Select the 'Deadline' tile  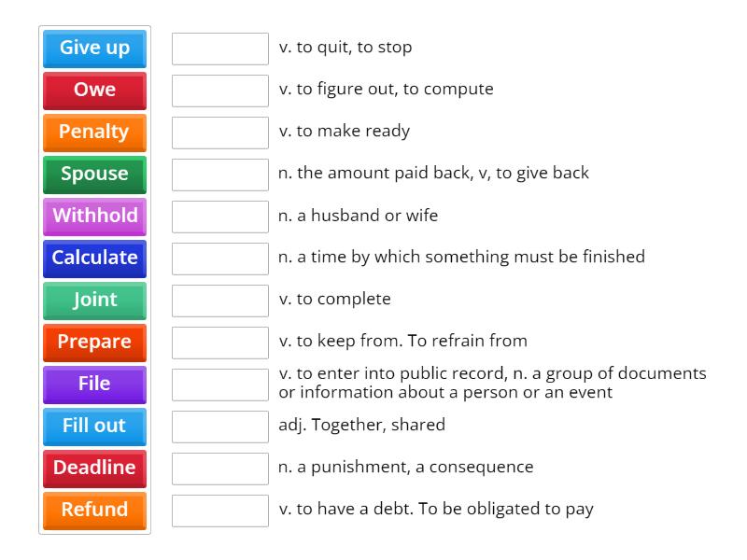coord(93,469)
